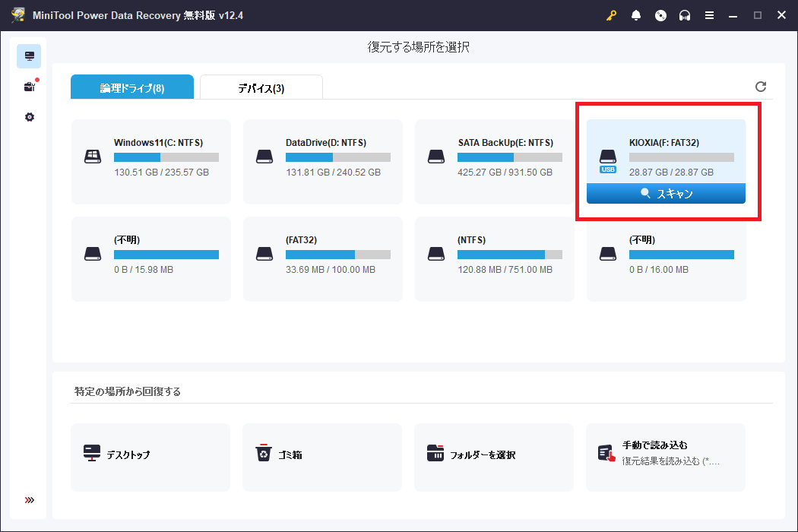
Task: Click the text 120.88 MB / 751.00 MB
Action: pos(505,269)
